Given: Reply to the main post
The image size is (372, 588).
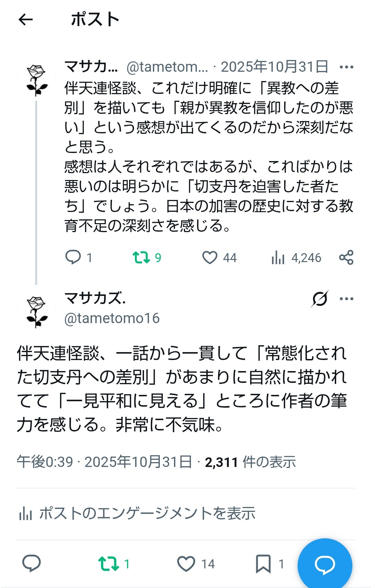Looking at the screenshot, I should pyautogui.click(x=32, y=564).
